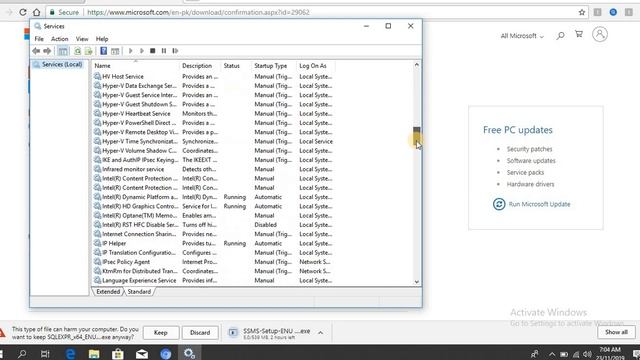Click the Forward arrow in Services toolbar
The width and height of the screenshot is (640, 360).
47,51
